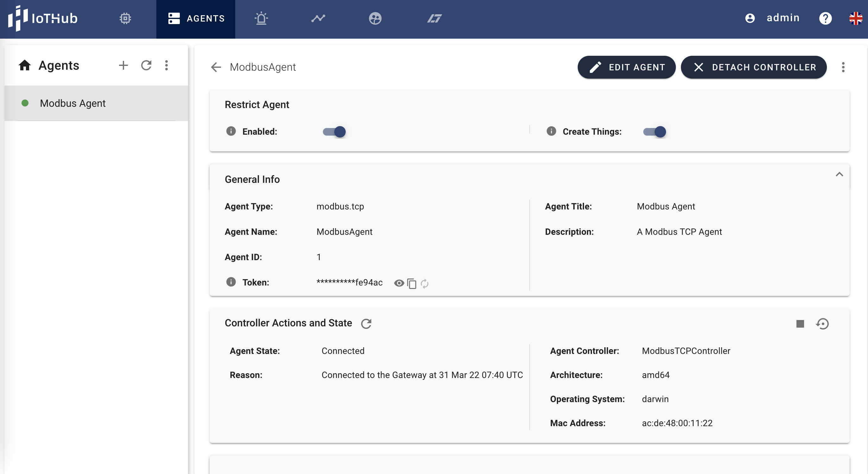
Task: Change language via UK flag icon
Action: click(856, 18)
